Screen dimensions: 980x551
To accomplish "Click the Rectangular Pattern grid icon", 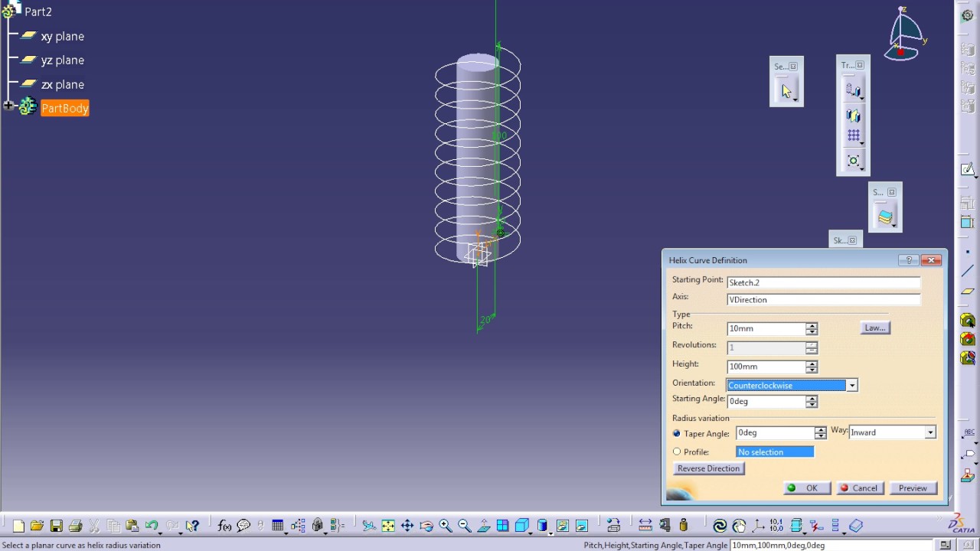I will 854,136.
